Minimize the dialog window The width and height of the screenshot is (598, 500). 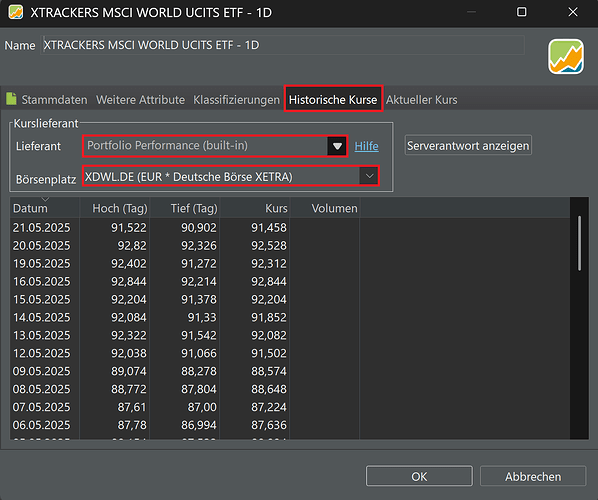471,12
